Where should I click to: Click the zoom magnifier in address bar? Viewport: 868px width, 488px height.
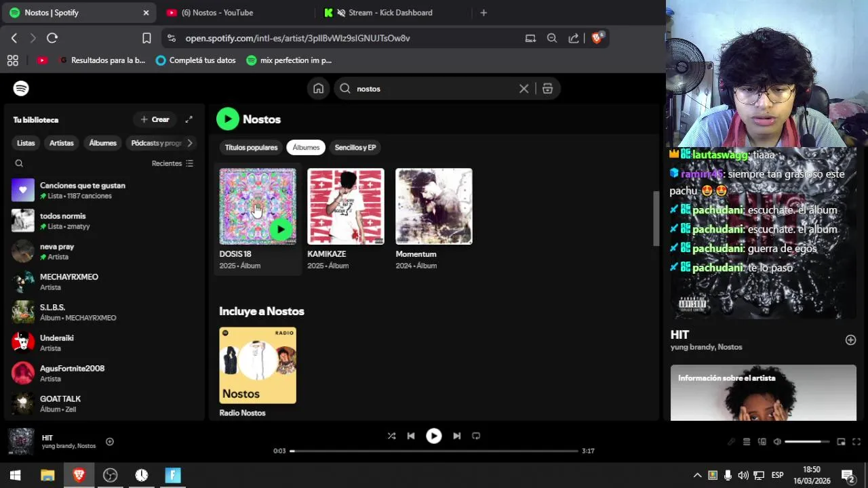coord(552,39)
